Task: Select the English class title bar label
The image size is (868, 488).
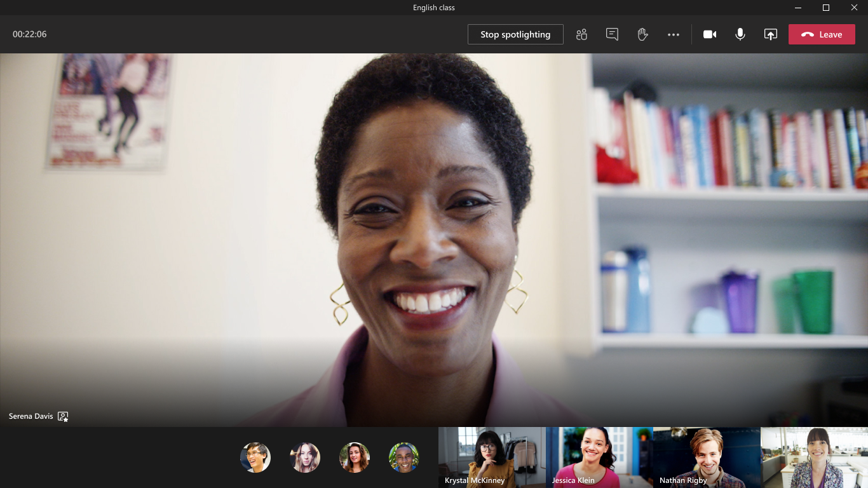Action: 434,7
